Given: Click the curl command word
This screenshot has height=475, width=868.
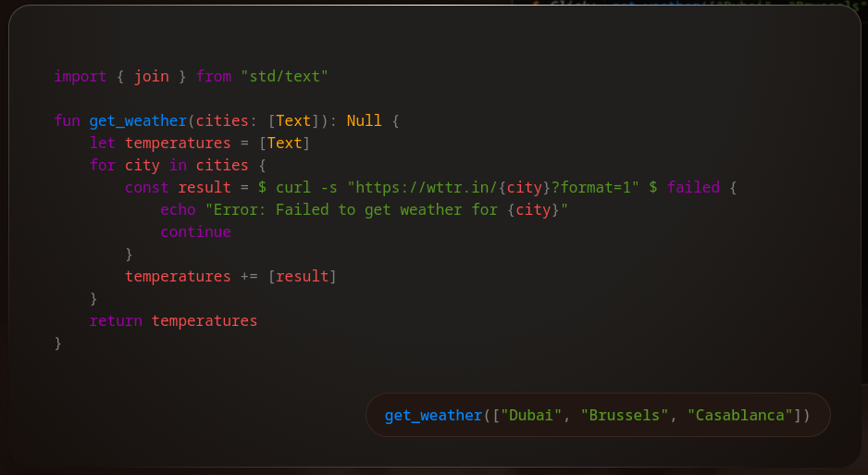Looking at the screenshot, I should coord(293,187).
